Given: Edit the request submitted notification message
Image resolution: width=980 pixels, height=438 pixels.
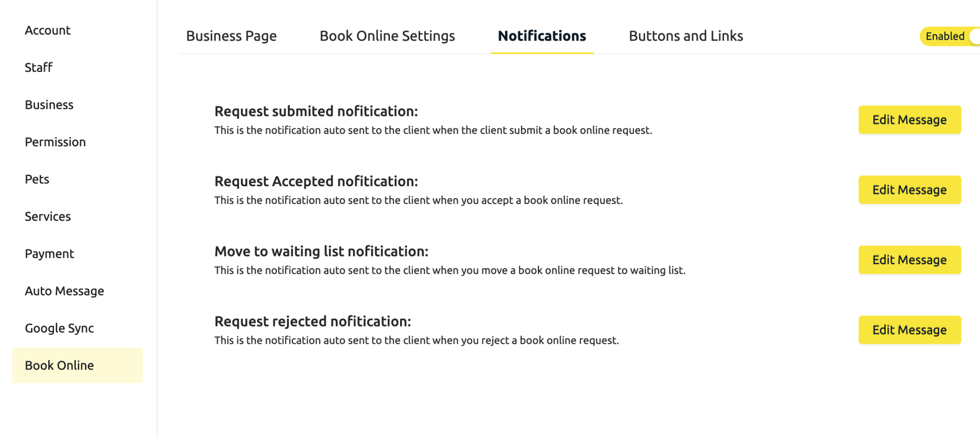Looking at the screenshot, I should [x=910, y=120].
